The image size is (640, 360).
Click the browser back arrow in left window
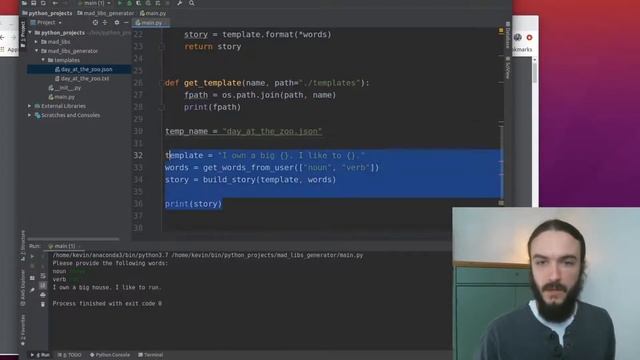[2, 38]
